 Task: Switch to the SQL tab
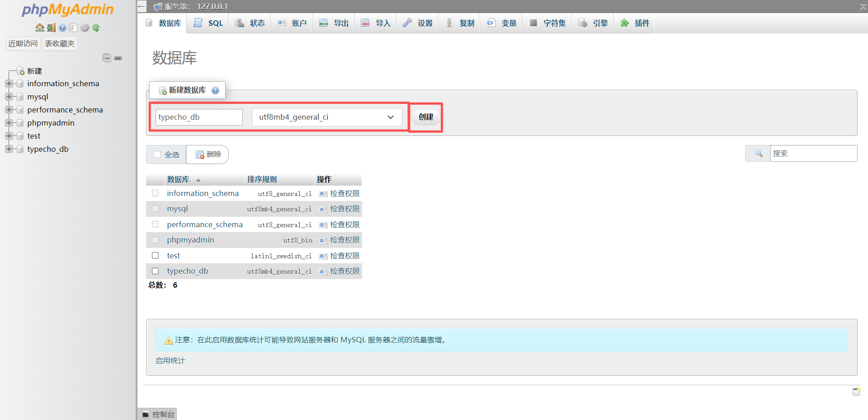[x=208, y=23]
